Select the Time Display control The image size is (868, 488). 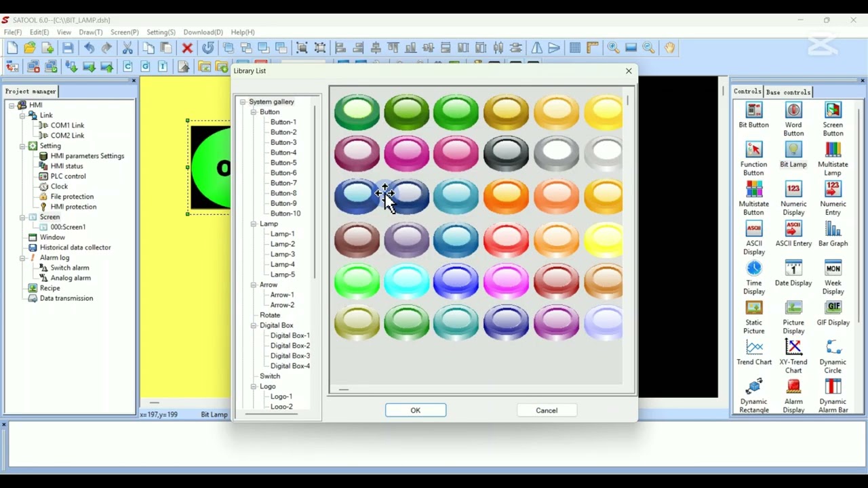point(753,277)
